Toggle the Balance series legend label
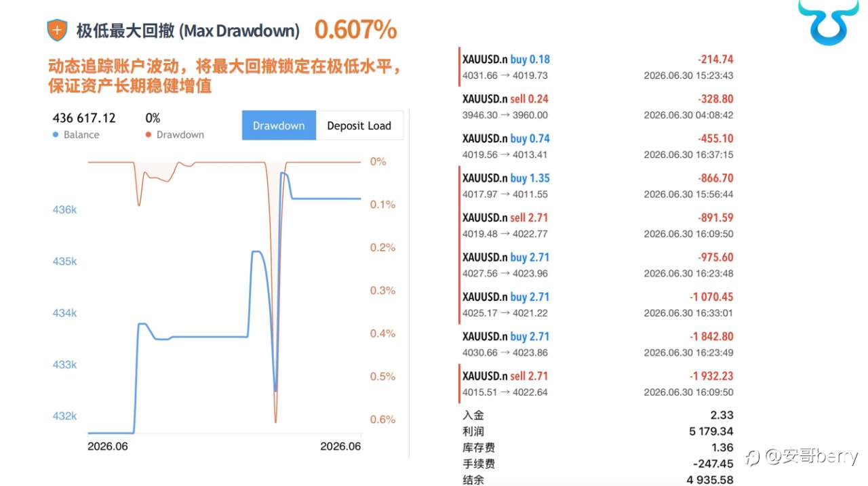Image resolution: width=868 pixels, height=486 pixels. [x=81, y=135]
